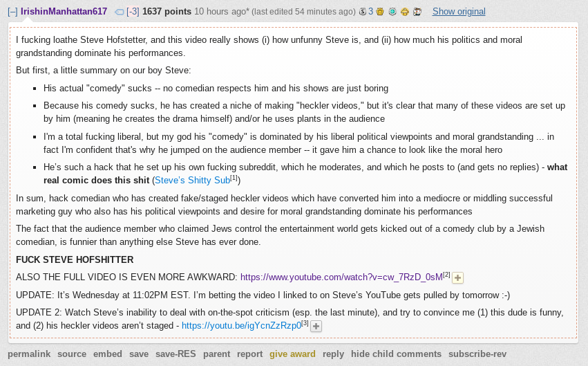Reply to this comment

(x=333, y=354)
